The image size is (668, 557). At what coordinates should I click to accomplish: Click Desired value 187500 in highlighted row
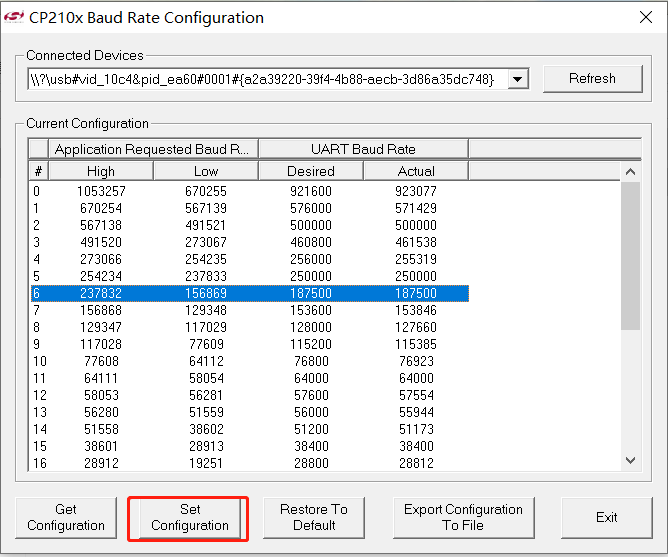[311, 293]
